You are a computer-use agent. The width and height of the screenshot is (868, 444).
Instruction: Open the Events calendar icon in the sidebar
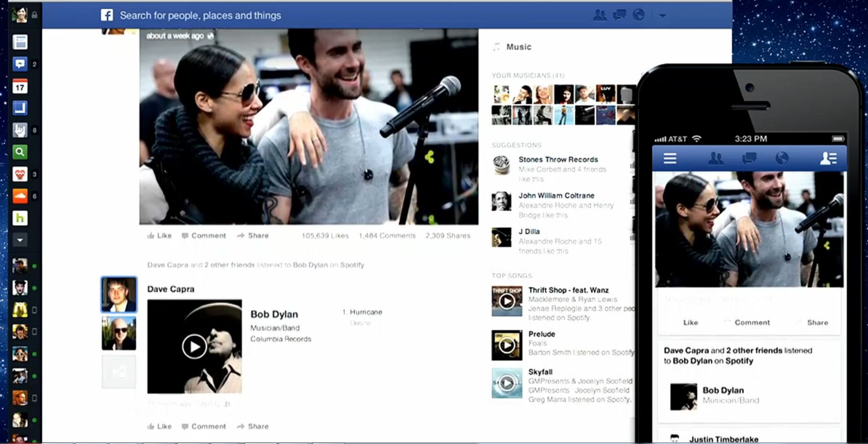pyautogui.click(x=19, y=86)
